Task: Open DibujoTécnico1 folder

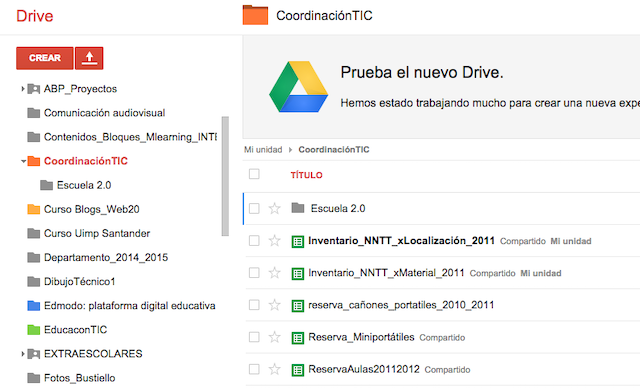Action: point(80,282)
